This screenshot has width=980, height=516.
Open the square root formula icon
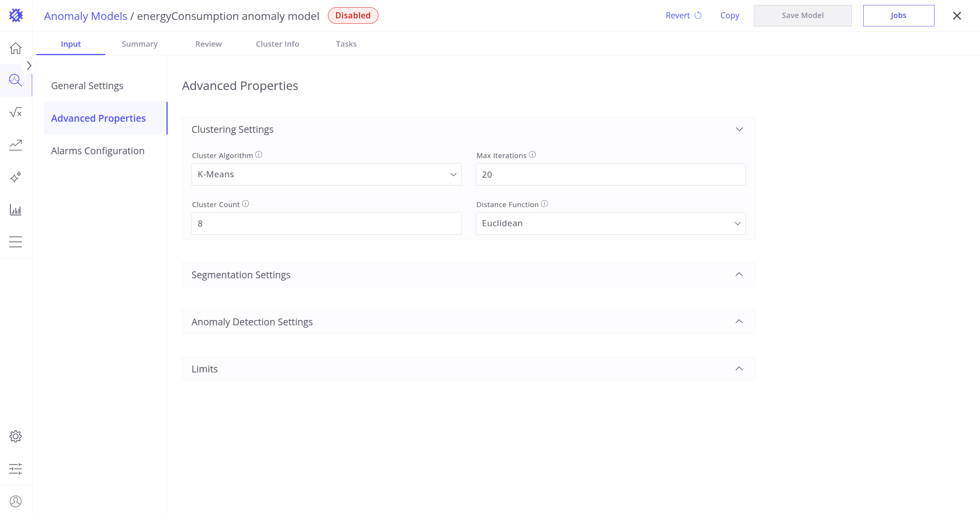pyautogui.click(x=16, y=113)
